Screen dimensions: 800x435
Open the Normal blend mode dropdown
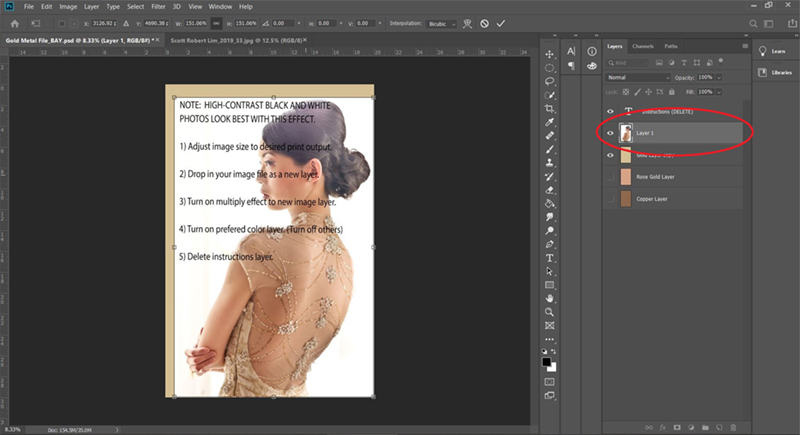pos(638,78)
